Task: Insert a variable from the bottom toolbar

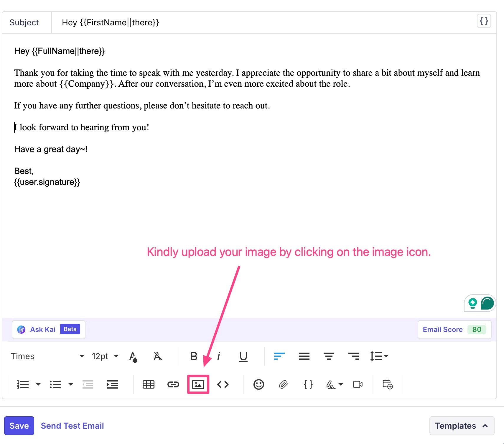Action: coord(308,384)
